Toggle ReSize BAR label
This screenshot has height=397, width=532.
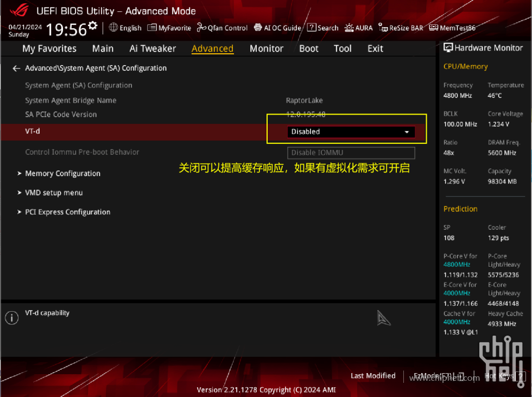click(407, 28)
